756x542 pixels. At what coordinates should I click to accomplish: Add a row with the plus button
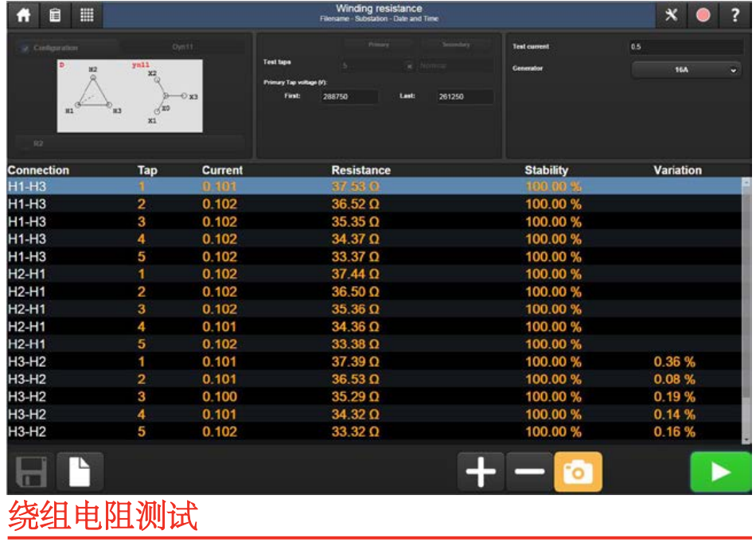[x=481, y=472]
